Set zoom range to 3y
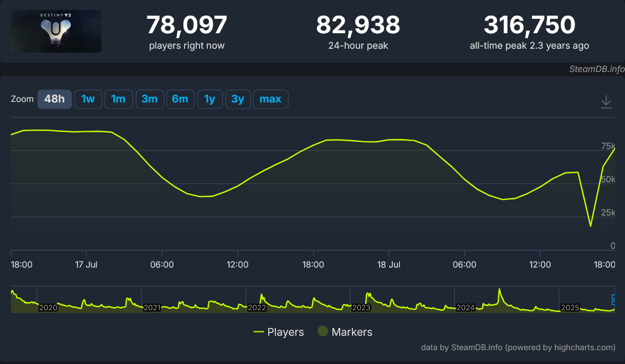 point(238,99)
